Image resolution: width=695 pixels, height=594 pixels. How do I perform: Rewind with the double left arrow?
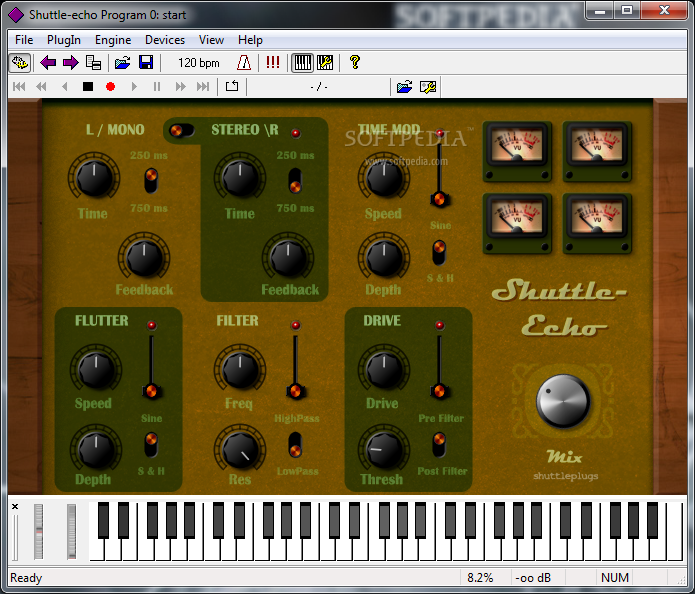(x=41, y=86)
